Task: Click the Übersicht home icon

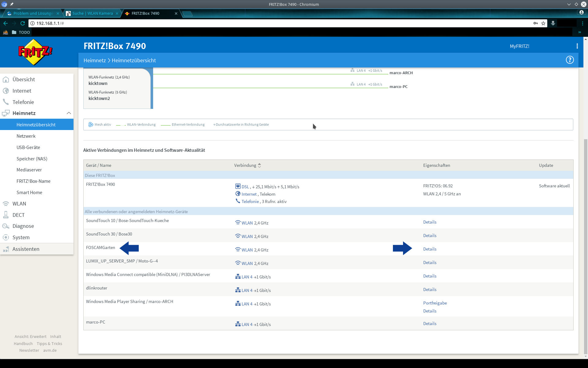Action: pyautogui.click(x=6, y=79)
